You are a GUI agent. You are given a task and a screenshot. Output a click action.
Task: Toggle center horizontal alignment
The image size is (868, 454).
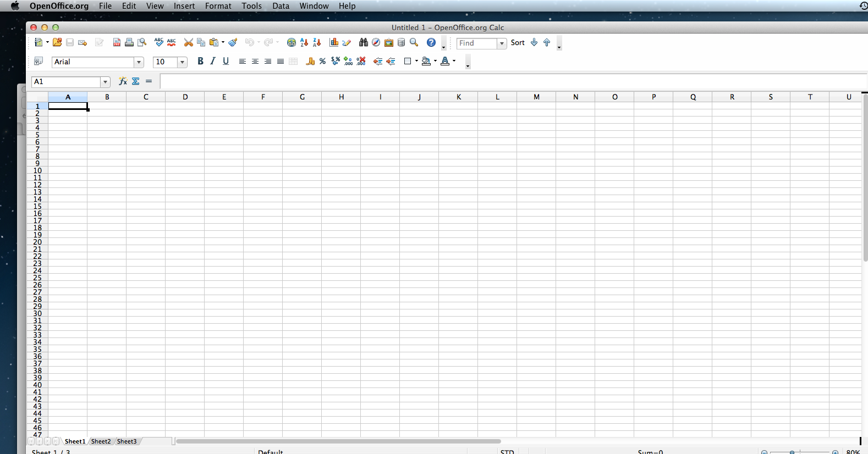255,62
